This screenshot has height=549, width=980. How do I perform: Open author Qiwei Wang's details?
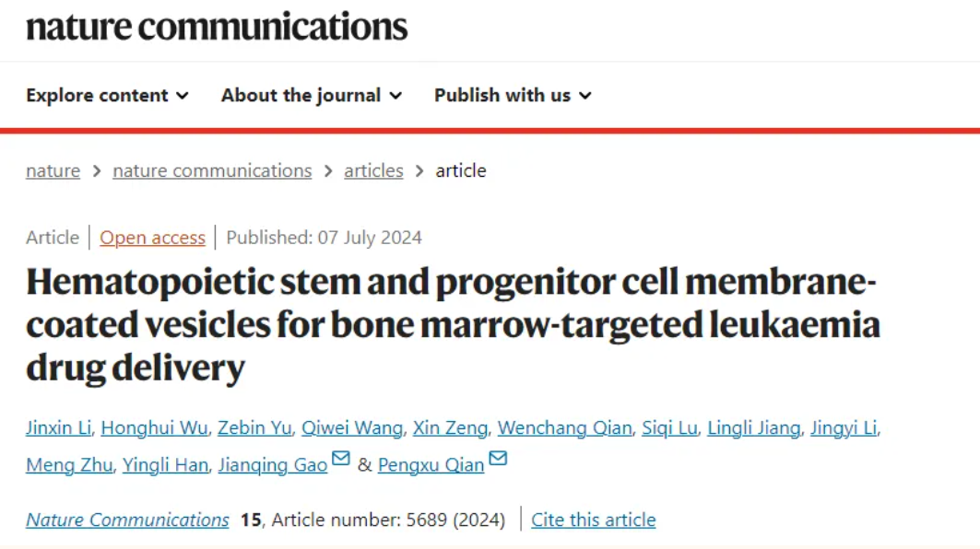(x=352, y=427)
